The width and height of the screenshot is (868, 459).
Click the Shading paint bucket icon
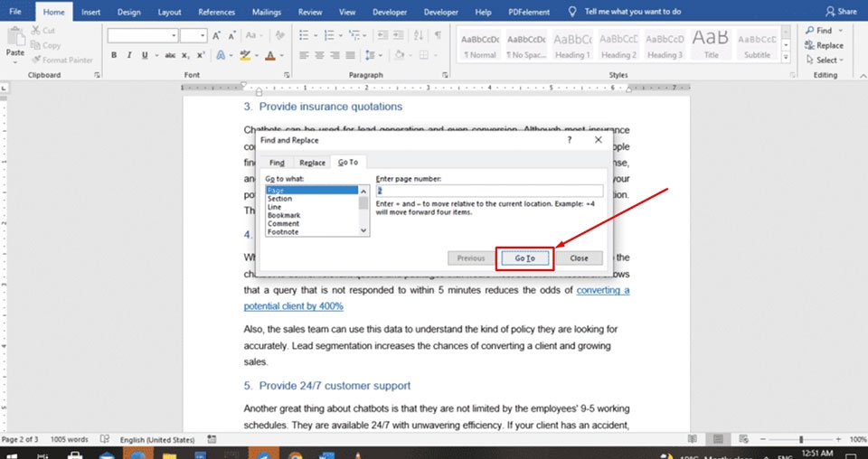coord(399,55)
